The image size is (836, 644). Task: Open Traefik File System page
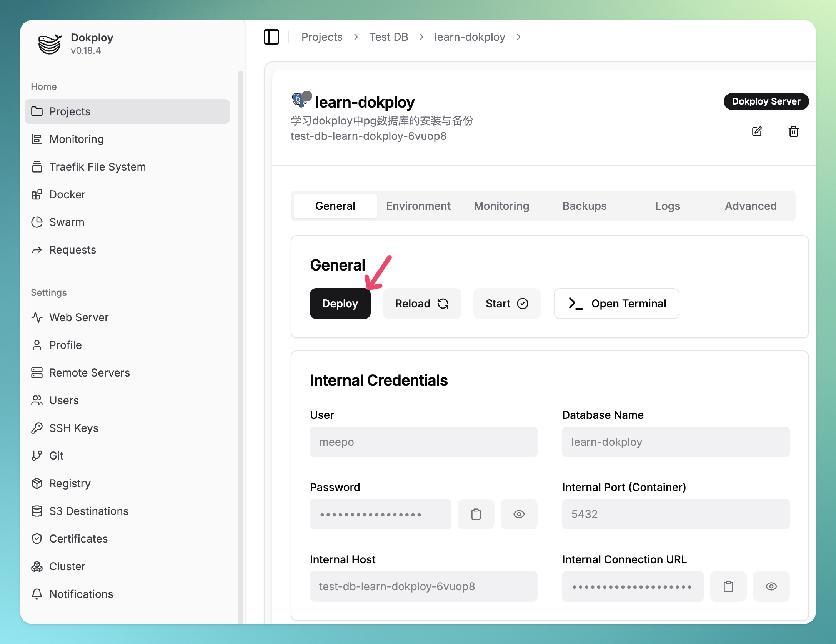[127, 167]
